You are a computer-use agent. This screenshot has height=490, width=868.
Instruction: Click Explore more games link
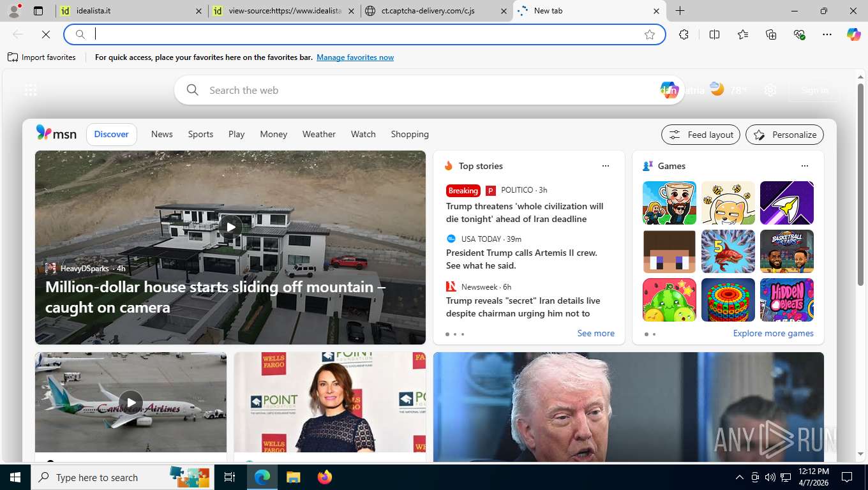tap(774, 333)
